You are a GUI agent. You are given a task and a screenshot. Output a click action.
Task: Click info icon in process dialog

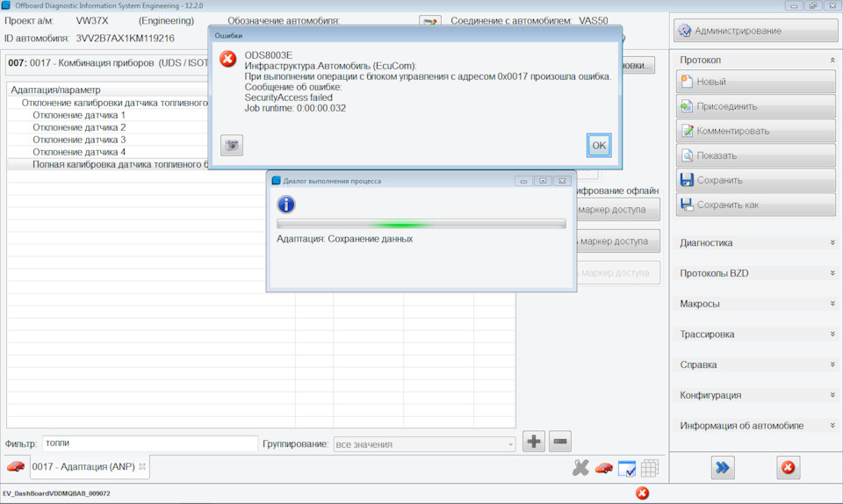coord(286,205)
